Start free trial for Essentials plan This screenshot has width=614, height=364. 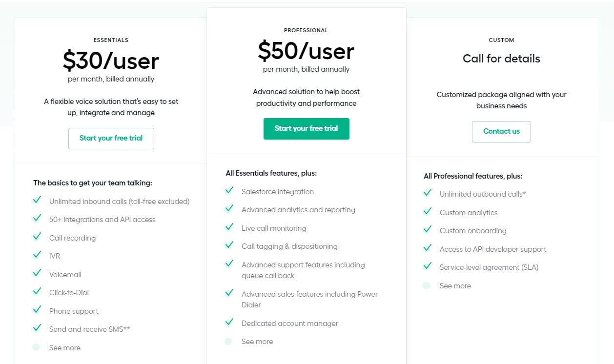pyautogui.click(x=111, y=139)
